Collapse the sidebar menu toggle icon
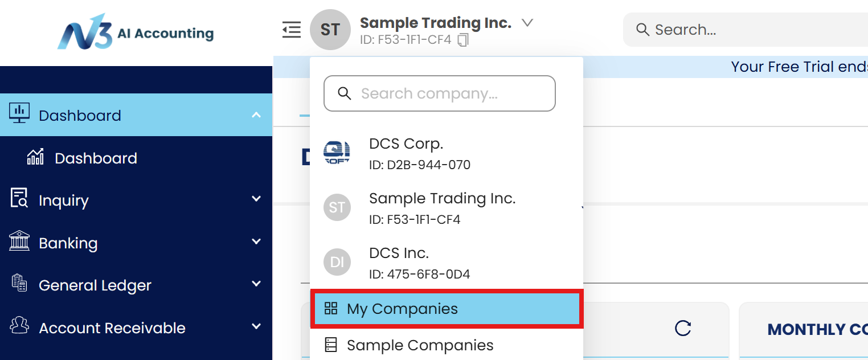Screen dimensions: 868x360 point(291,30)
